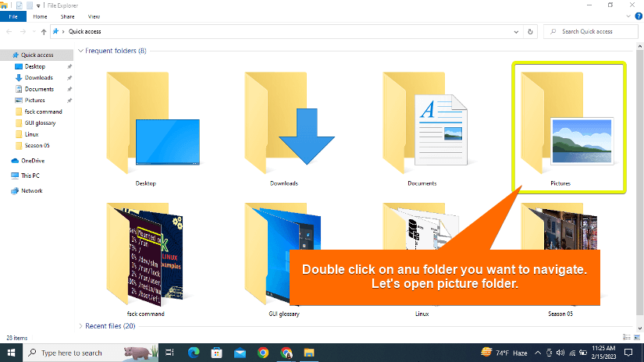This screenshot has height=362, width=644.
Task: Click the pin icon next to Pictures
Action: tap(69, 100)
